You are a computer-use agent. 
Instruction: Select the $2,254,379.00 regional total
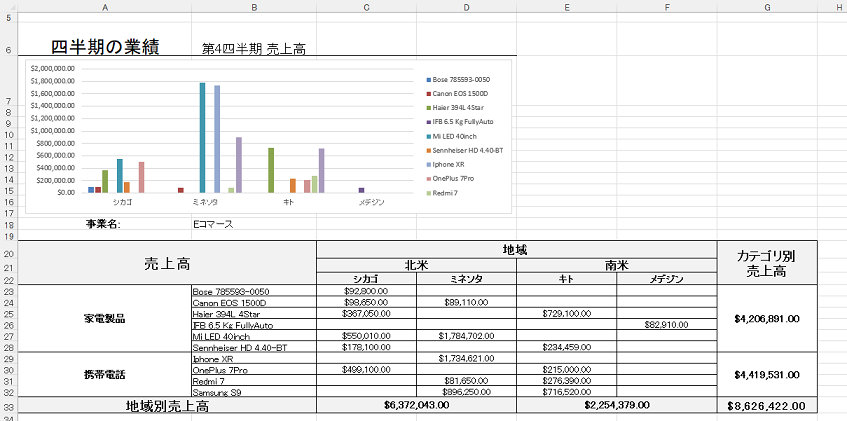[616, 405]
